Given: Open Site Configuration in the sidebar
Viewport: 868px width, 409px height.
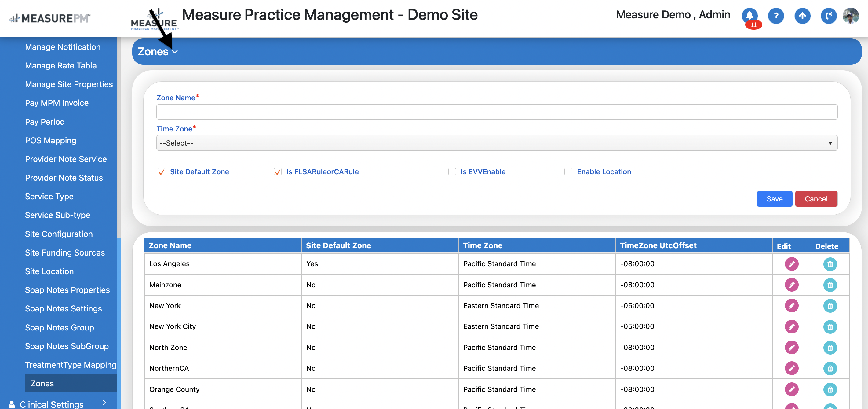Looking at the screenshot, I should click(59, 234).
